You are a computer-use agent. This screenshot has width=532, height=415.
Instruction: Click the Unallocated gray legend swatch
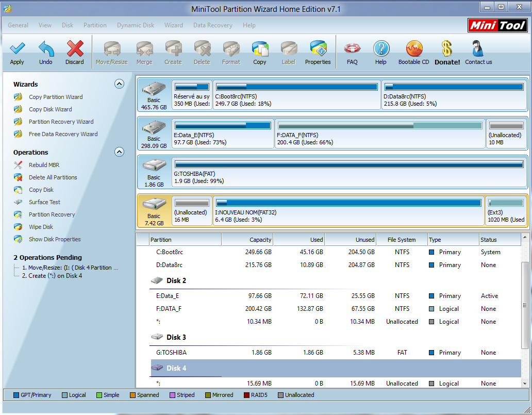pos(280,395)
